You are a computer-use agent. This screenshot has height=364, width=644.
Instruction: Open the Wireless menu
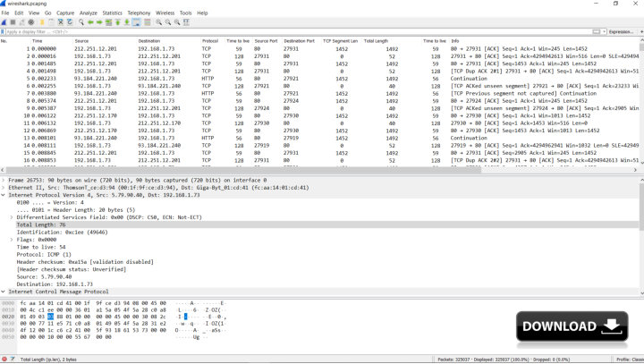click(x=165, y=13)
